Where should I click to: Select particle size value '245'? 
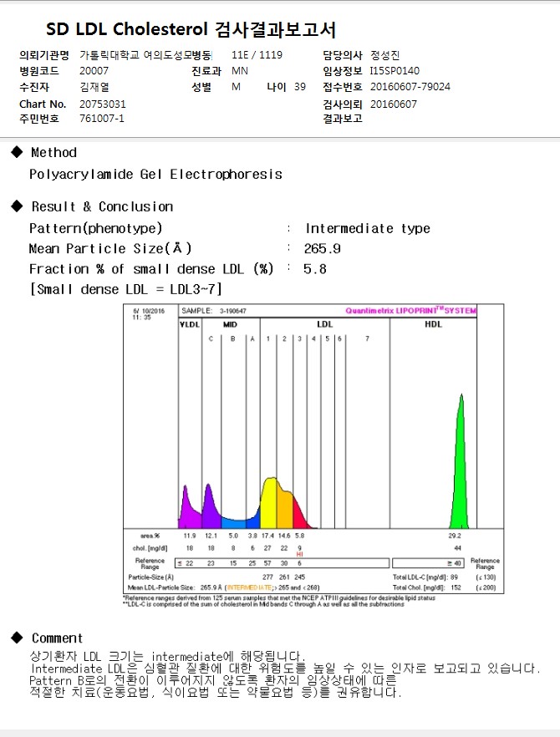(x=299, y=577)
